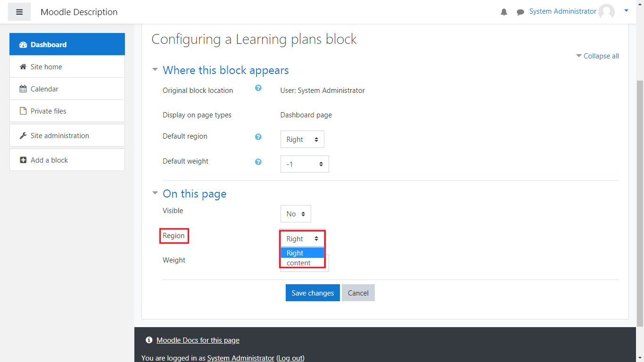Choose the Right option in Region list
The image size is (644, 362).
tap(295, 253)
